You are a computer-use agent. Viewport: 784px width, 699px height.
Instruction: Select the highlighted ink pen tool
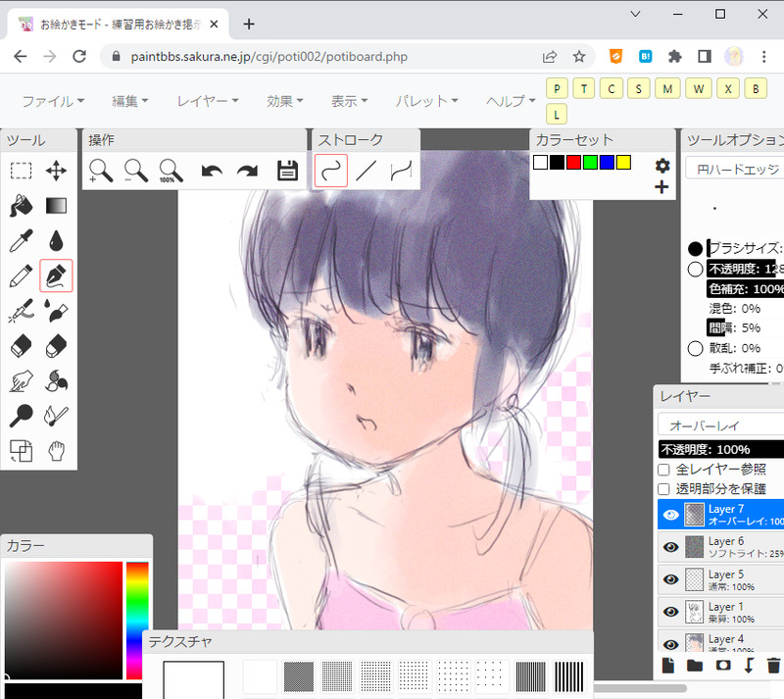point(56,275)
